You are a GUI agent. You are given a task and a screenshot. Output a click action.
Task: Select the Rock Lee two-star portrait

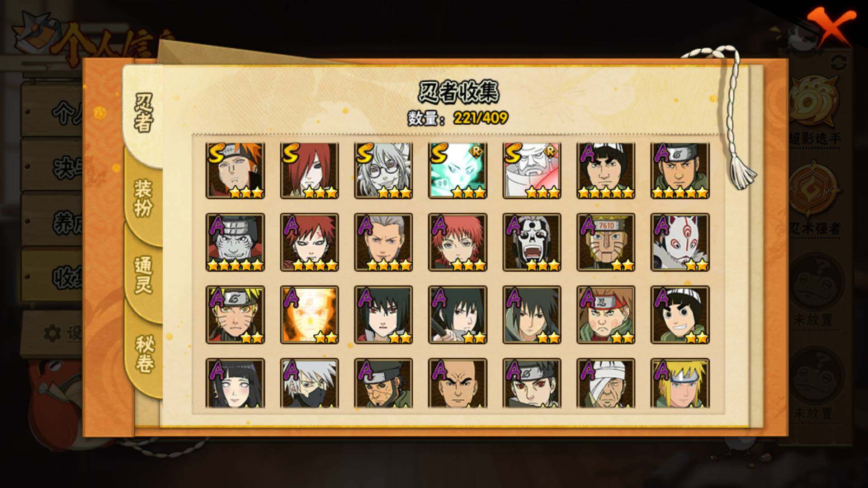click(680, 314)
